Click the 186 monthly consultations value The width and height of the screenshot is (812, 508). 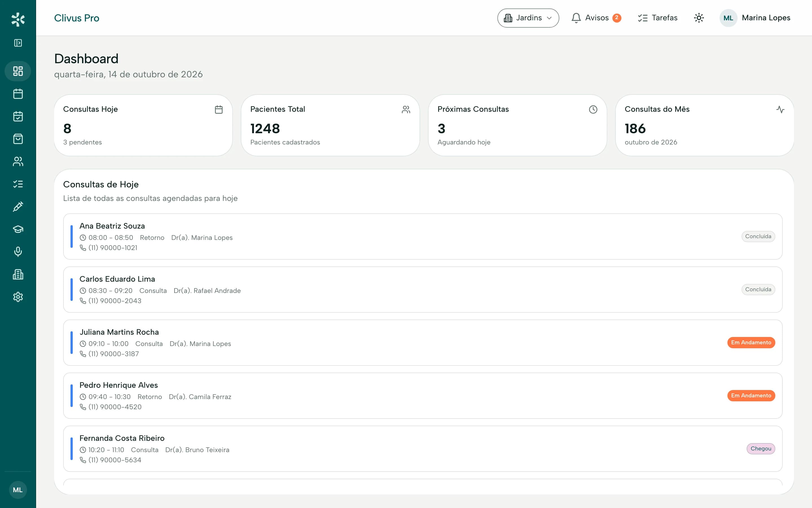click(635, 129)
